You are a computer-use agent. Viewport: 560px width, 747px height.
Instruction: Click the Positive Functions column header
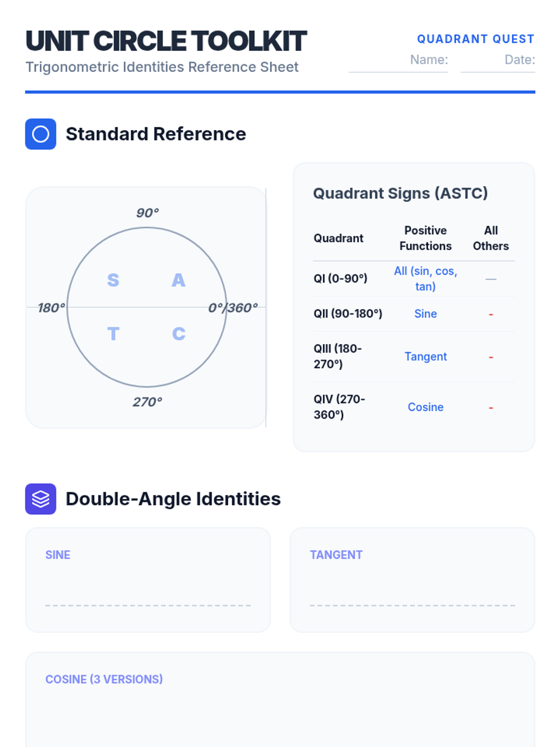tap(425, 238)
